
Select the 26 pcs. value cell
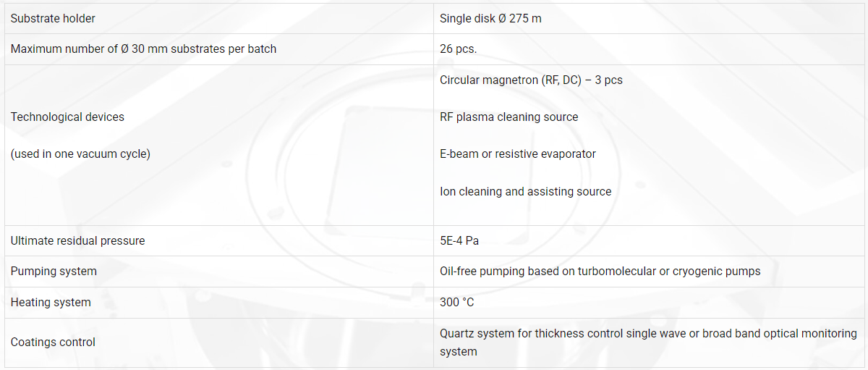tap(649, 49)
